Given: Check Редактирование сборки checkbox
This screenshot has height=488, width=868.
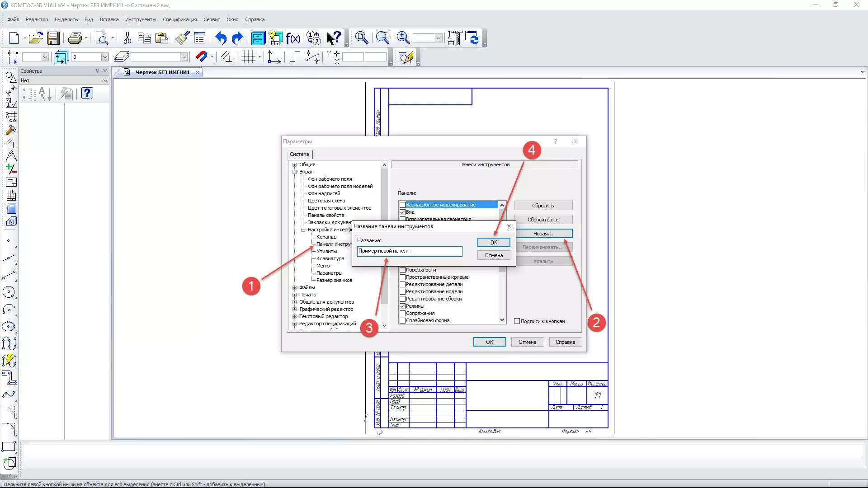Looking at the screenshot, I should 402,299.
